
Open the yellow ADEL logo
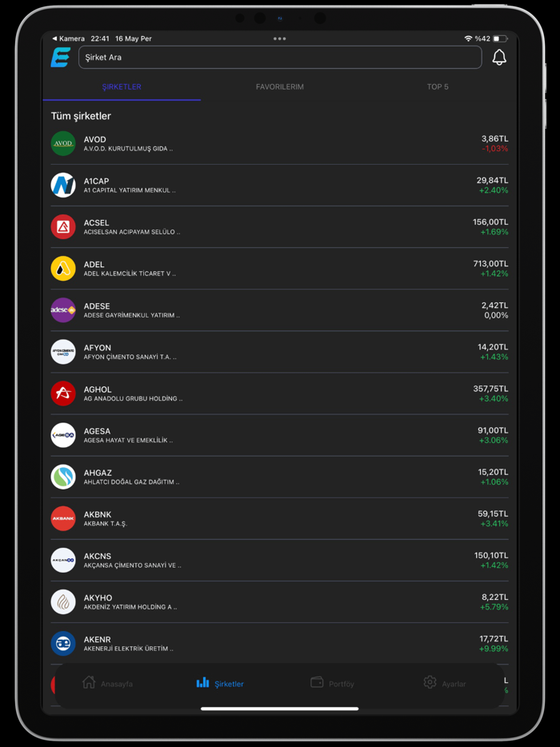(x=63, y=269)
